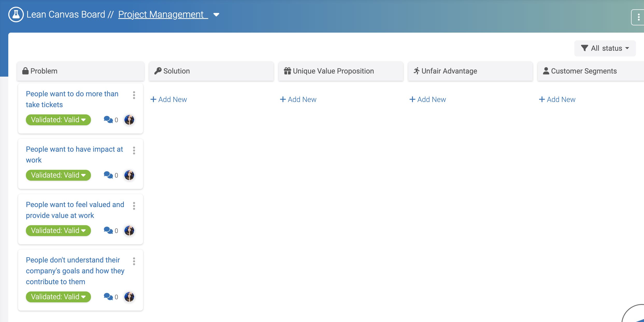Change status of 'take tickets' card
This screenshot has height=322, width=644.
[x=58, y=120]
